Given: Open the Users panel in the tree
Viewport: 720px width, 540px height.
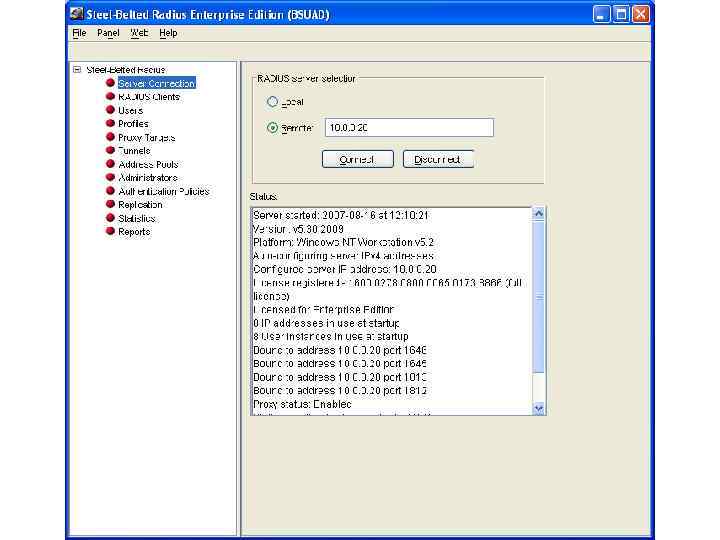Looking at the screenshot, I should click(130, 110).
